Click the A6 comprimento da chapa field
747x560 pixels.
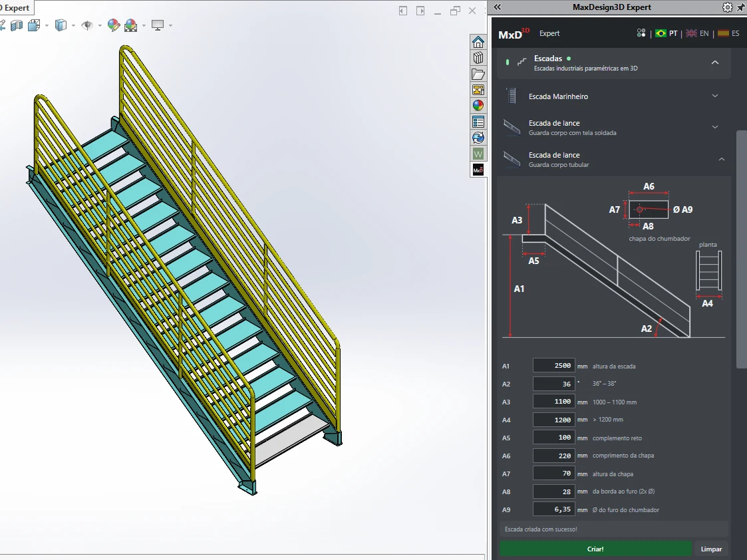tap(553, 456)
